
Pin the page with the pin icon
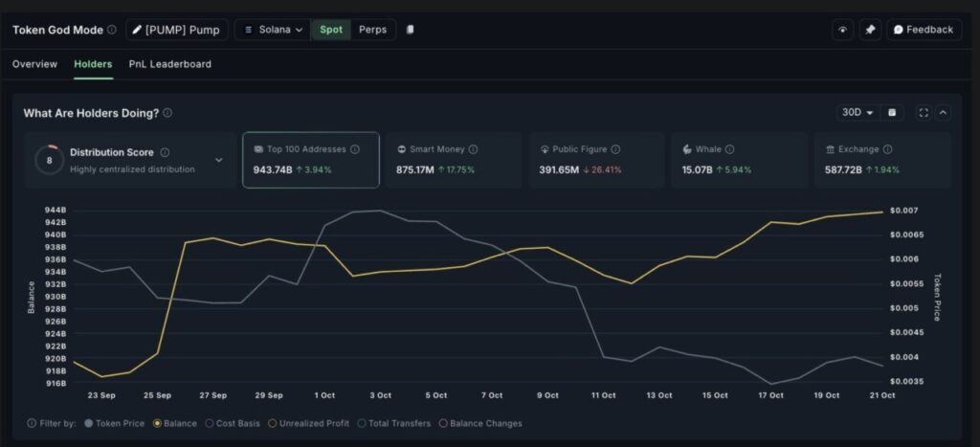tap(870, 30)
